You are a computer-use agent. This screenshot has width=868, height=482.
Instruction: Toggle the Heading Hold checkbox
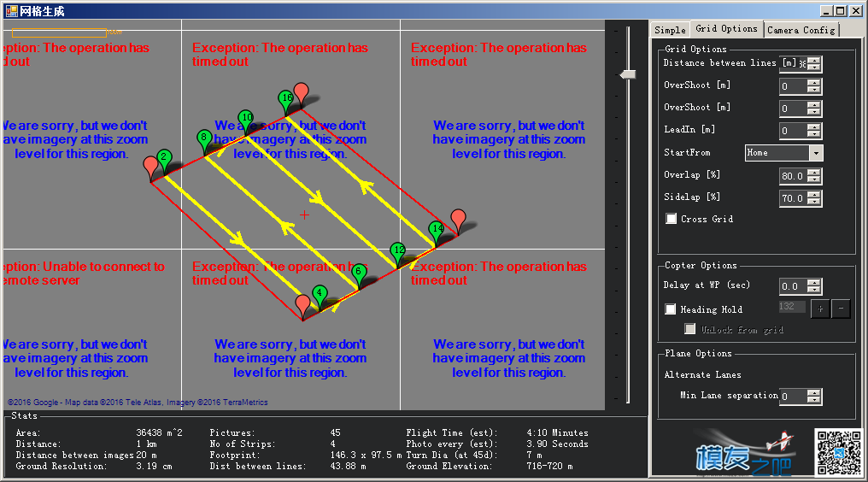click(x=671, y=309)
